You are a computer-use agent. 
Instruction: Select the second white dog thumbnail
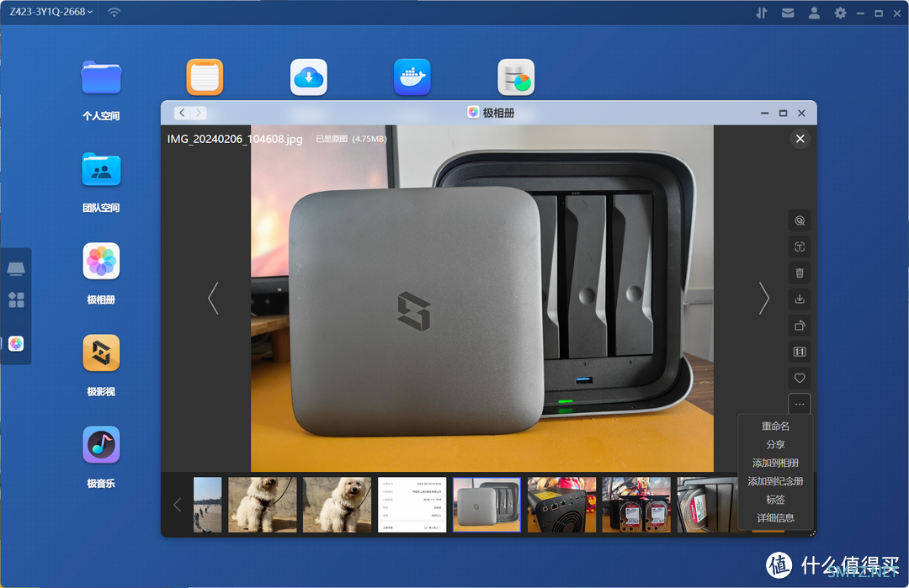click(x=338, y=505)
